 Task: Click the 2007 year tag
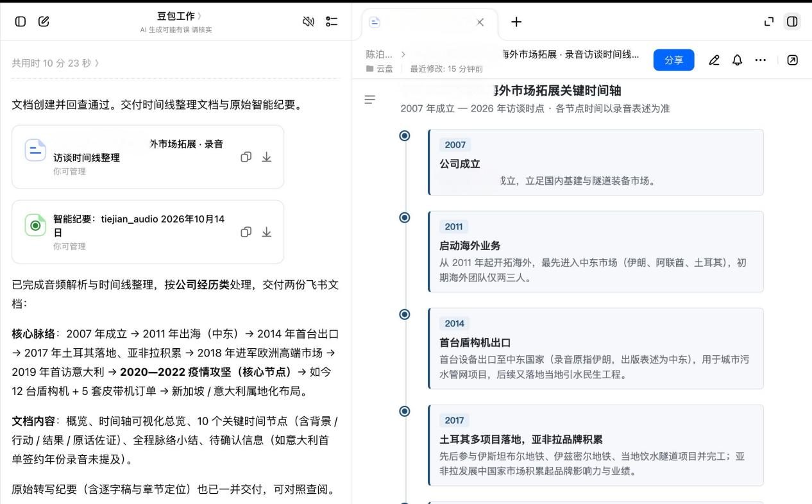(x=455, y=145)
